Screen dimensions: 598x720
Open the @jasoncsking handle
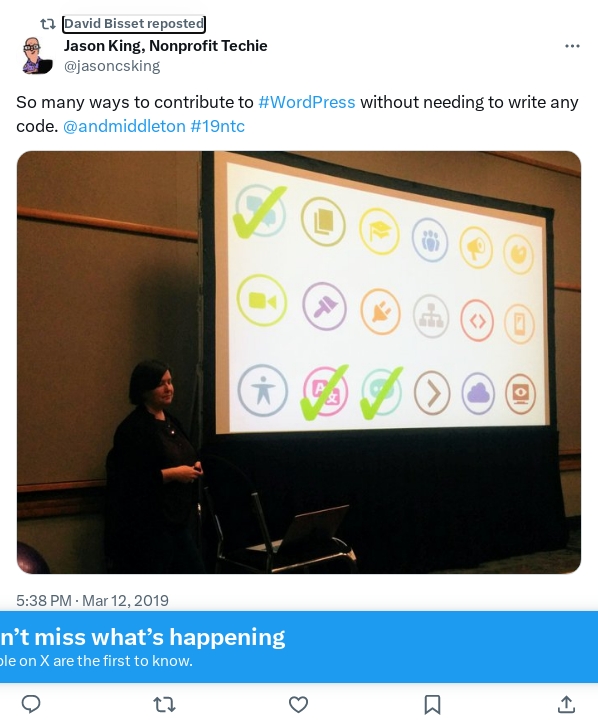(x=112, y=66)
